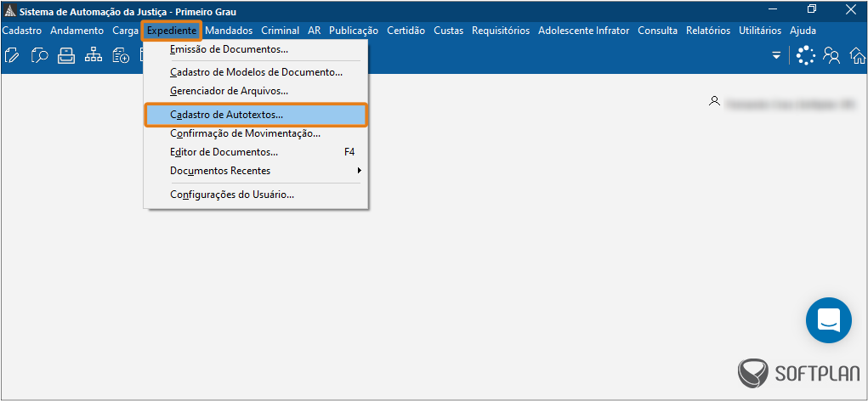This screenshot has width=868, height=401.
Task: Select Emissão de Documentos menu entry
Action: (255, 49)
